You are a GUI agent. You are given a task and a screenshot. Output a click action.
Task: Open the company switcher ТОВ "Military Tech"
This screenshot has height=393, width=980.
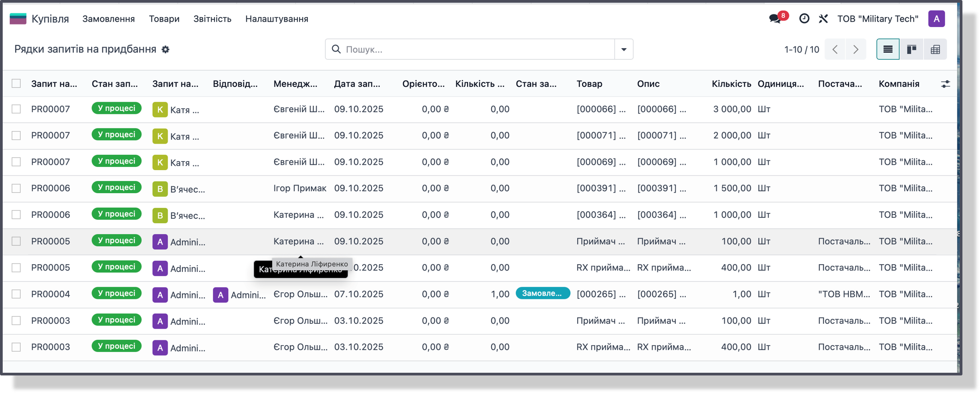click(878, 19)
